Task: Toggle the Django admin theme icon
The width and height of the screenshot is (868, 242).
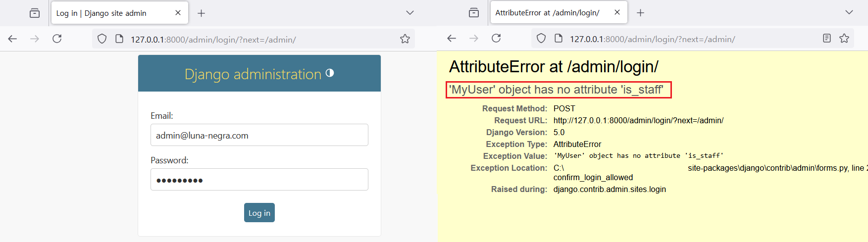Action: [330, 73]
